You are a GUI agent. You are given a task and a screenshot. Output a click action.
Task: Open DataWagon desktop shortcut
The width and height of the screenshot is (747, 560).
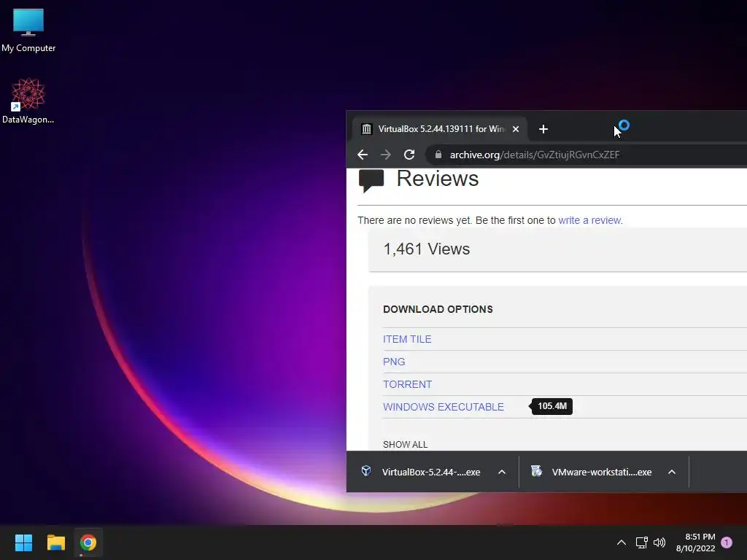click(x=28, y=101)
